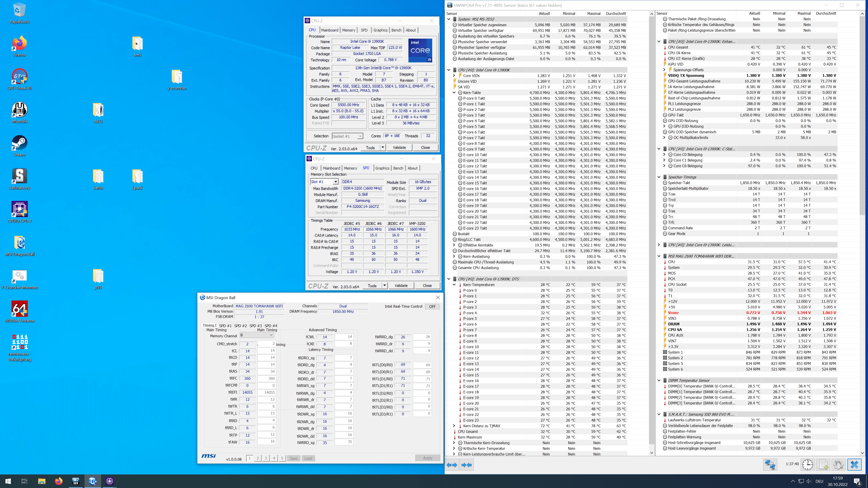This screenshot has width=868, height=488.
Task: Open the Tools dropdown arrow in lower CPU-Z
Action: click(384, 286)
